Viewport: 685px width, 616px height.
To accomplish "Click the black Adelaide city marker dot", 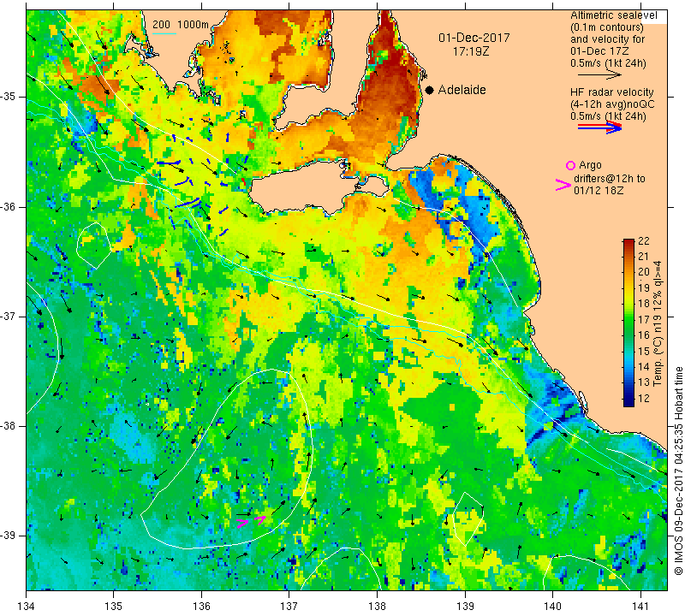I will (x=430, y=90).
